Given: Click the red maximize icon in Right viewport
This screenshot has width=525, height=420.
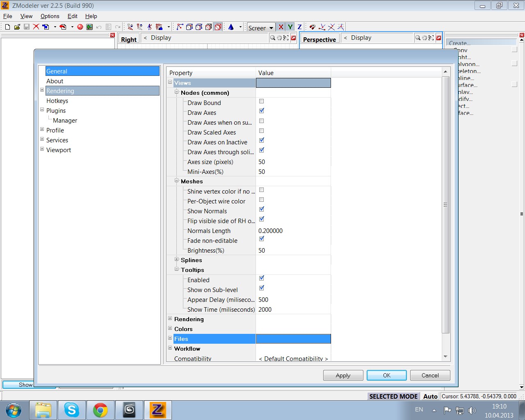Looking at the screenshot, I should (293, 38).
